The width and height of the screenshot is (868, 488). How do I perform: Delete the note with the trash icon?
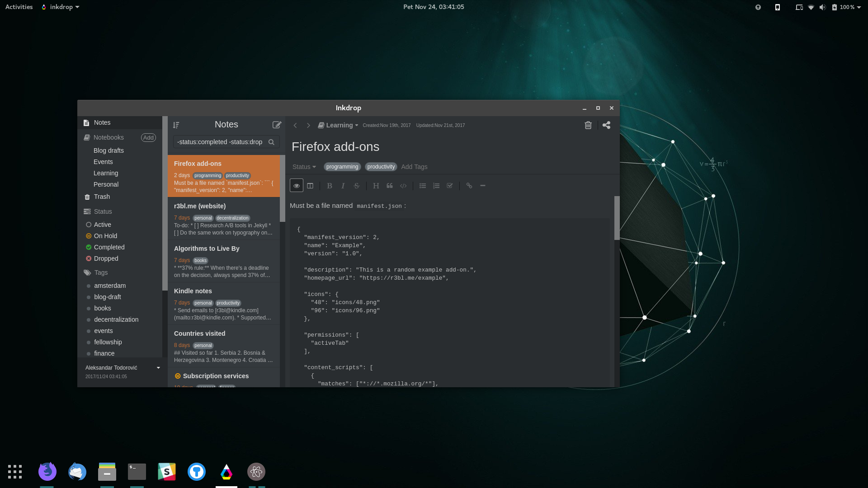click(x=588, y=125)
